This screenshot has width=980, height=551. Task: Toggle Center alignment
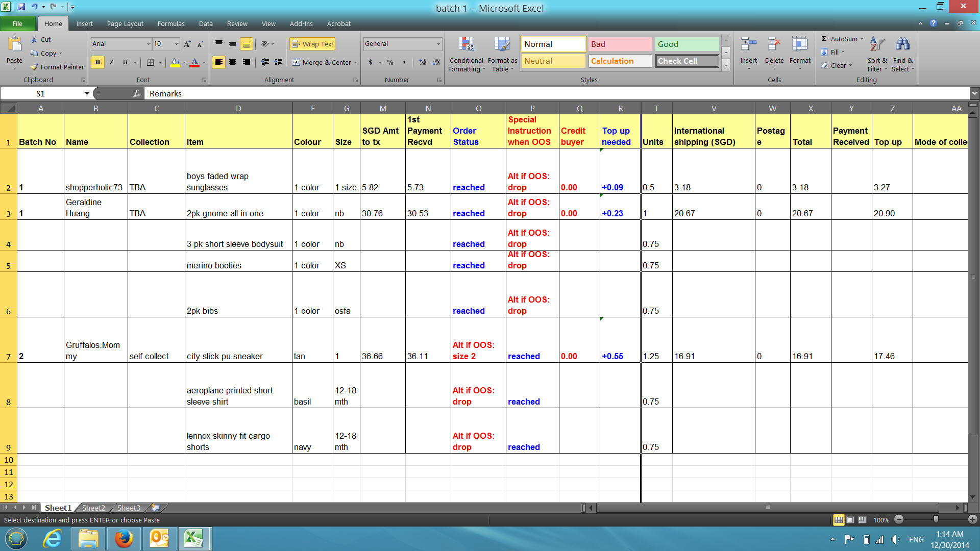point(232,62)
